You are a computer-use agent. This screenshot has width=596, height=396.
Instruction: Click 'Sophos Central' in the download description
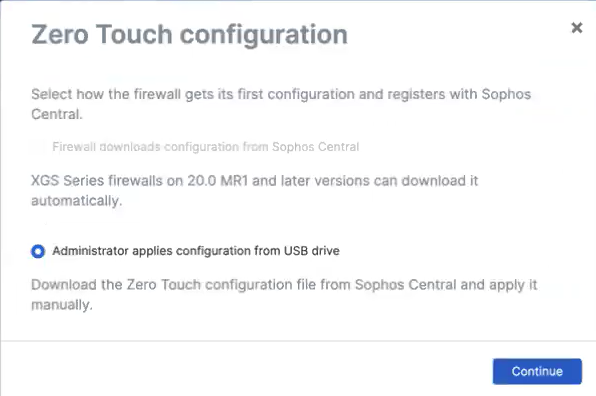click(x=405, y=285)
